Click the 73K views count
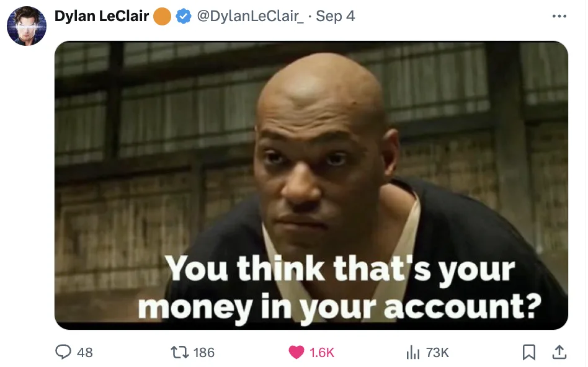The width and height of the screenshot is (588, 367). pyautogui.click(x=437, y=352)
